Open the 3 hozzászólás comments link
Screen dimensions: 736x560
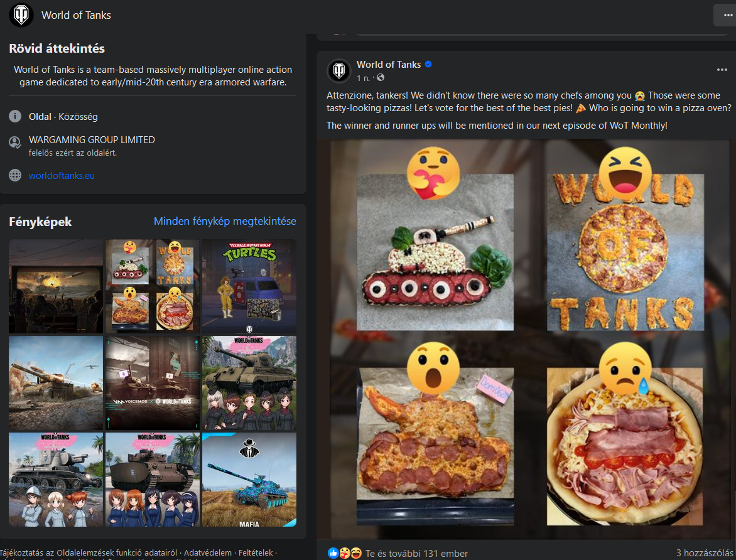pyautogui.click(x=705, y=553)
